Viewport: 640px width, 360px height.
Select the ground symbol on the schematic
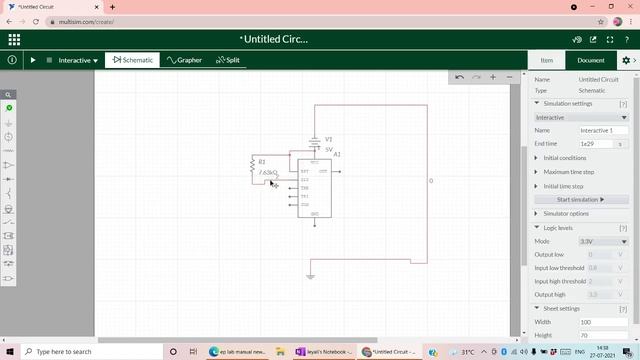pos(311,277)
